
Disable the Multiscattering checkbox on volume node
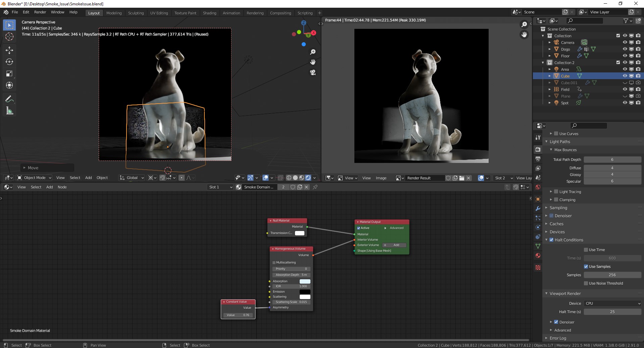coord(274,263)
